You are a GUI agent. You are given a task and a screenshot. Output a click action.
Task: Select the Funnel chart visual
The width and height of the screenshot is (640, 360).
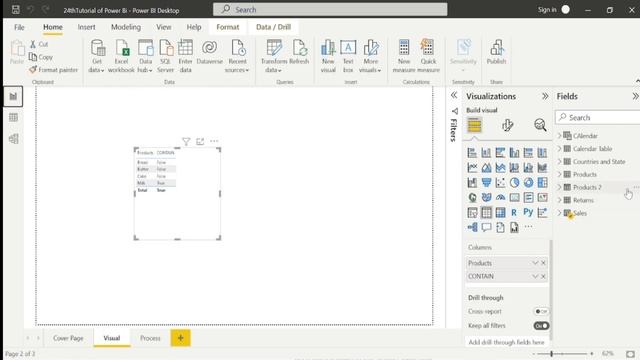[x=486, y=182]
